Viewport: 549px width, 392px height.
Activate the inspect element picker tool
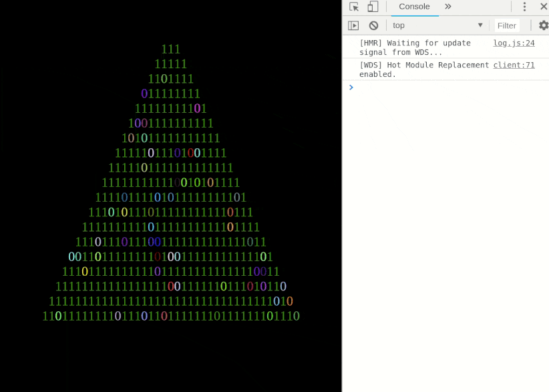(354, 7)
